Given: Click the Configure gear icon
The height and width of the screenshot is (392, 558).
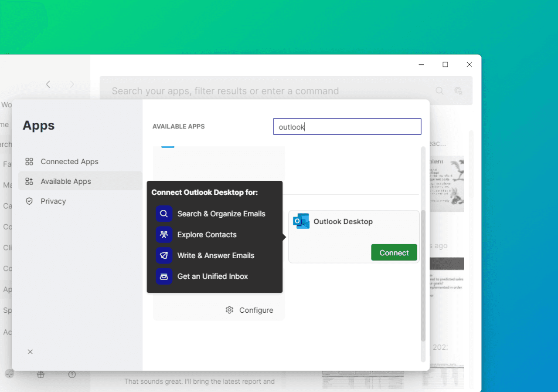Looking at the screenshot, I should point(229,310).
